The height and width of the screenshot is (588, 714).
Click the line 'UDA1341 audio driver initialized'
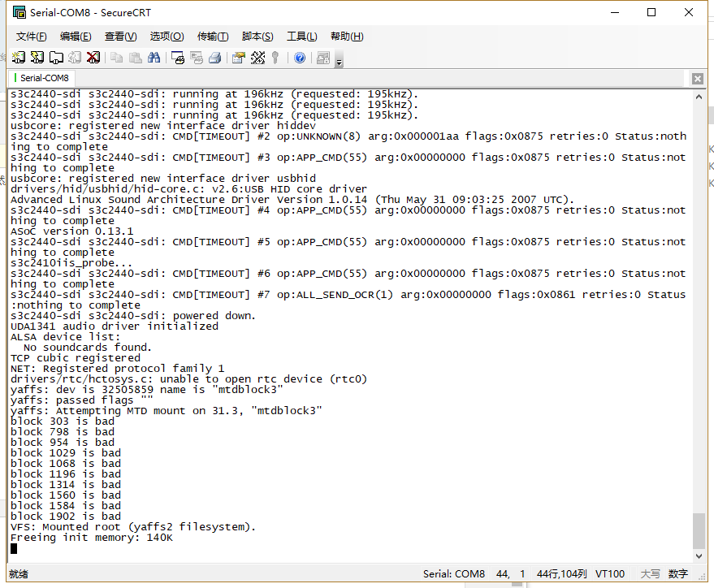click(x=115, y=326)
